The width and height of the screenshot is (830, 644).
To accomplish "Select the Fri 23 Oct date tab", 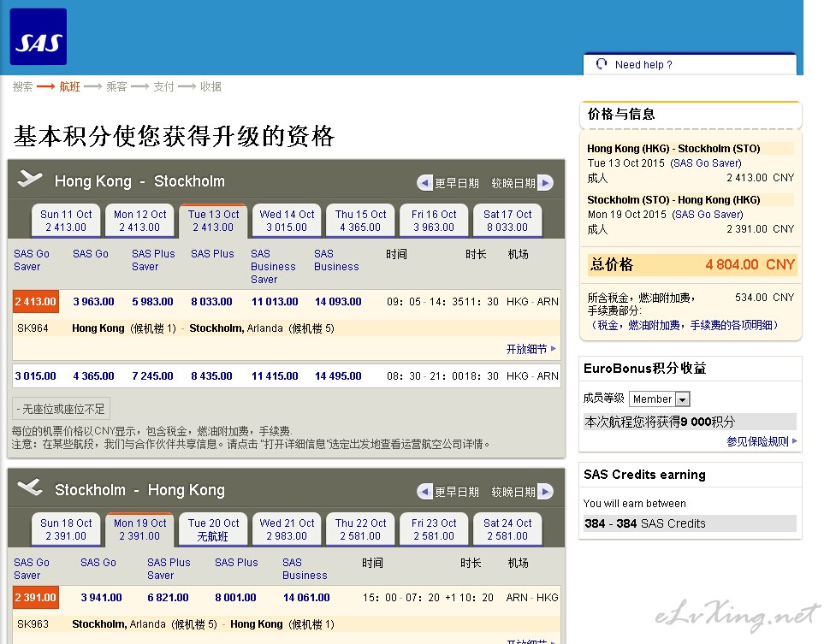I will tap(434, 529).
